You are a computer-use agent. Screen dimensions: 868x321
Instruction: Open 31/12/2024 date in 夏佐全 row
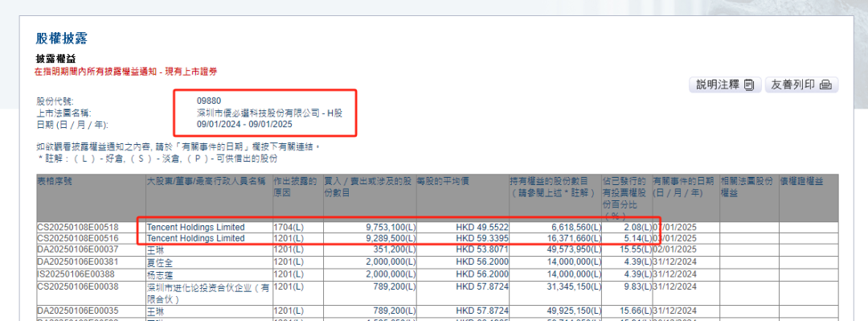pos(675,263)
